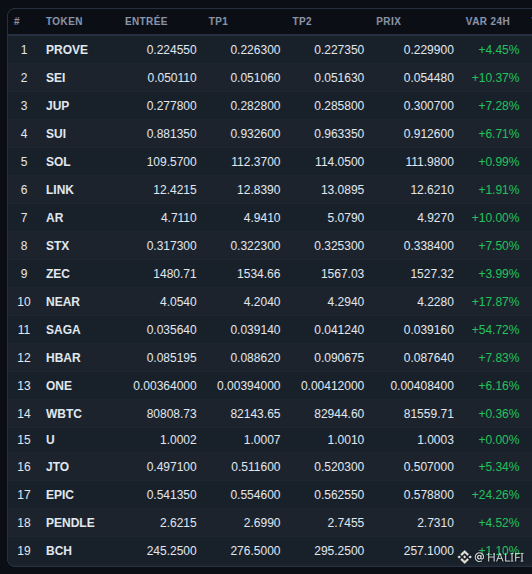Click the Binance logo icon beside HALIFI
This screenshot has height=574, width=532.
pos(464,557)
